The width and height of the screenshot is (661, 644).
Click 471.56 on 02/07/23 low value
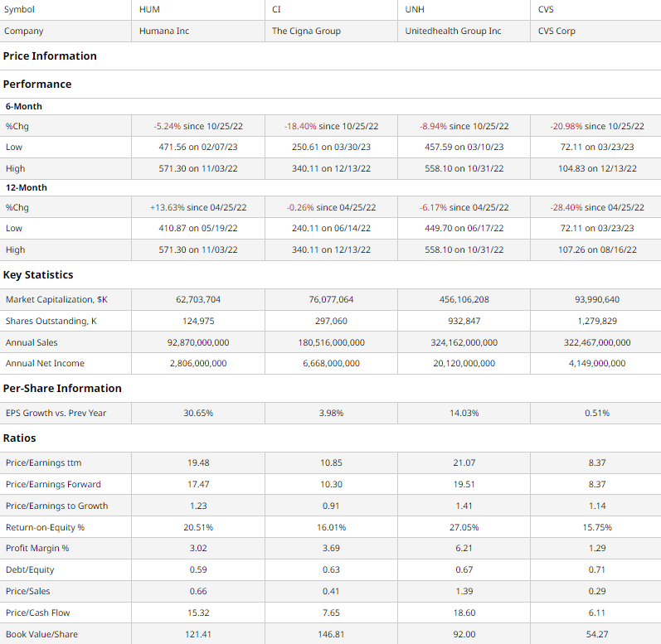[x=198, y=147]
